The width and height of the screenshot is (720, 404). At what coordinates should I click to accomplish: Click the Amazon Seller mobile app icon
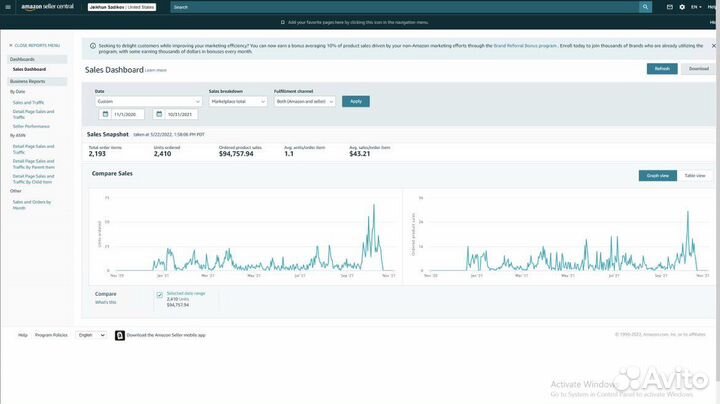[x=120, y=335]
